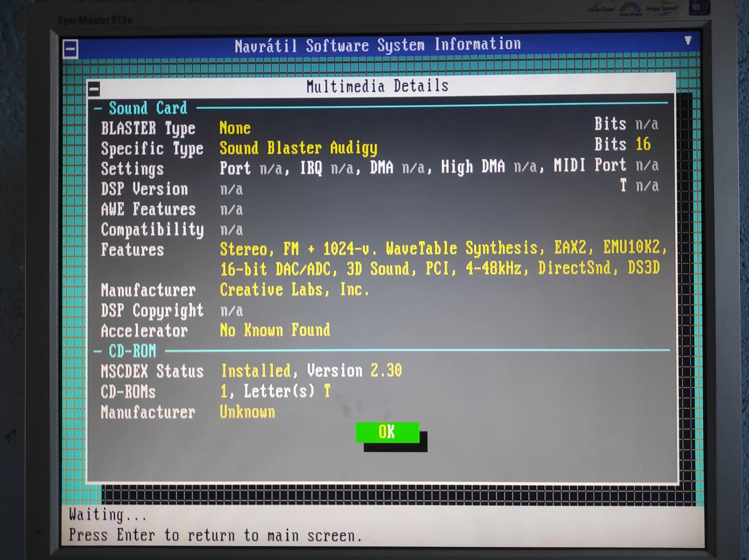Click the Unknown CD-ROM manufacturer value

tap(247, 412)
